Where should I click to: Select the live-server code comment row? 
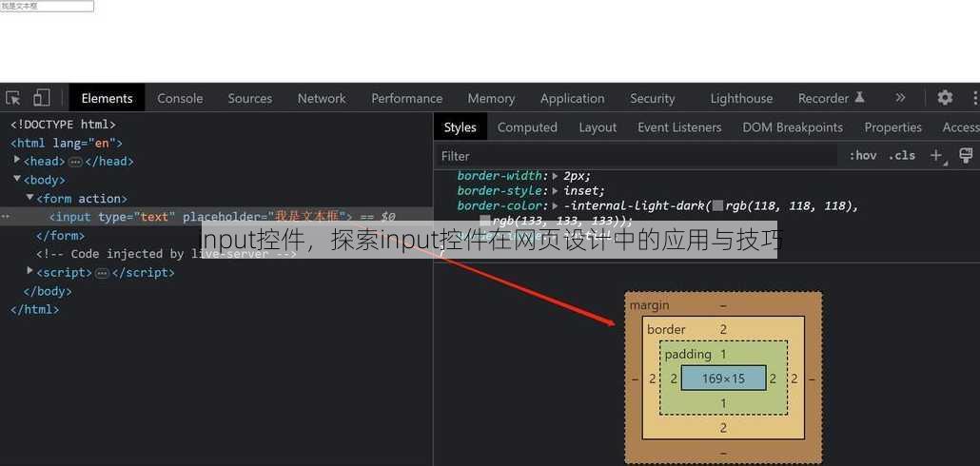(166, 254)
